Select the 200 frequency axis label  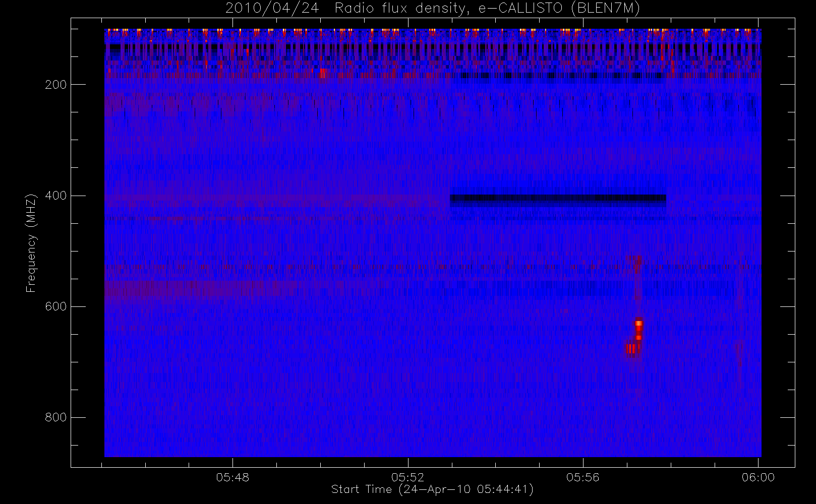point(55,85)
